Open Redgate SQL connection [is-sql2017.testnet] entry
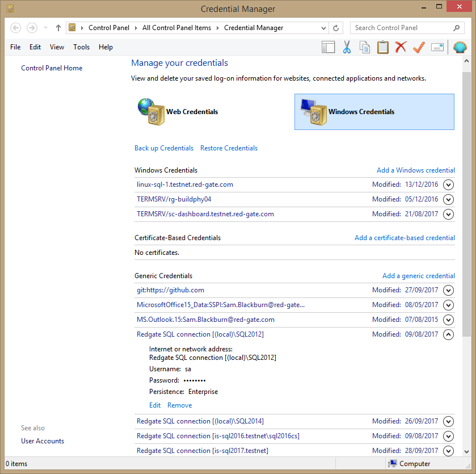Viewport: 476px width, 474px height. pyautogui.click(x=203, y=451)
